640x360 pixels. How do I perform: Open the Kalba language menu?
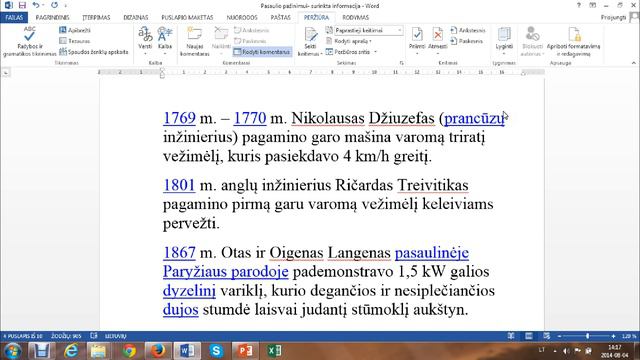point(165,41)
